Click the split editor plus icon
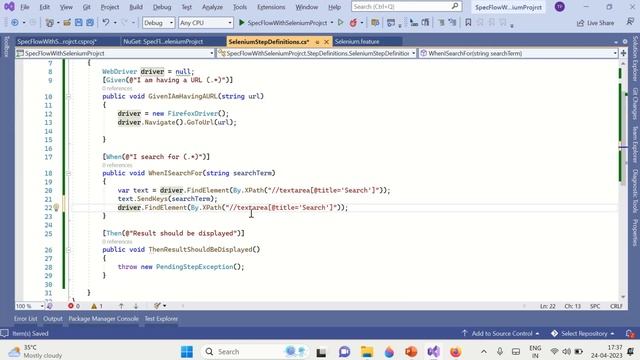 tap(623, 53)
